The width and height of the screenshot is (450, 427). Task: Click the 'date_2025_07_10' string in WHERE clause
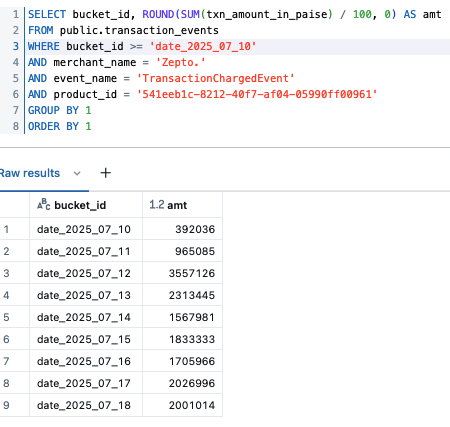(x=203, y=46)
